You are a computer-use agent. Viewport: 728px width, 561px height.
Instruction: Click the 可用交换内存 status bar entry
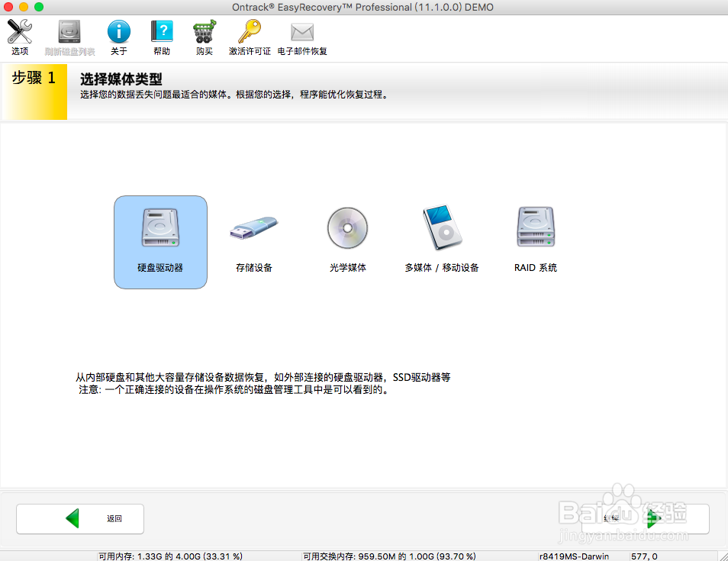(x=389, y=556)
